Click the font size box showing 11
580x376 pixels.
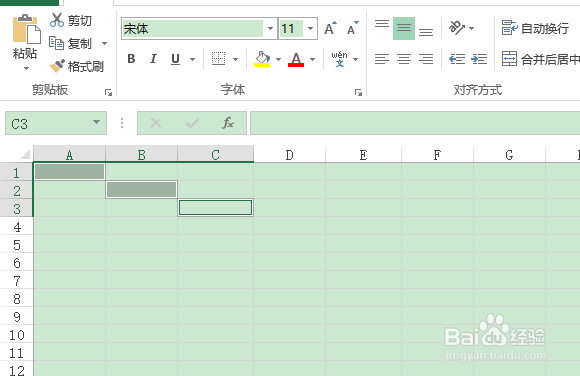pyautogui.click(x=291, y=28)
